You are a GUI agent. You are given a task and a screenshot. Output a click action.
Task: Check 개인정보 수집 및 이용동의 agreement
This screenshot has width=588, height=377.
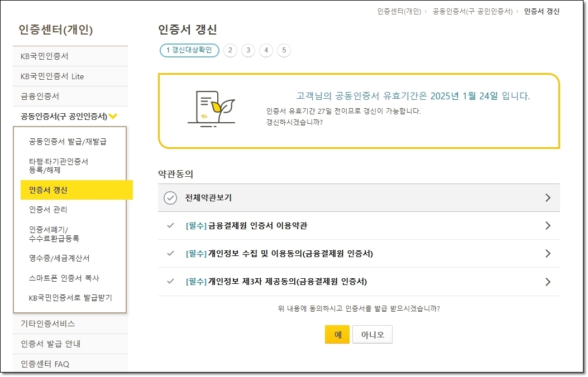tap(171, 253)
